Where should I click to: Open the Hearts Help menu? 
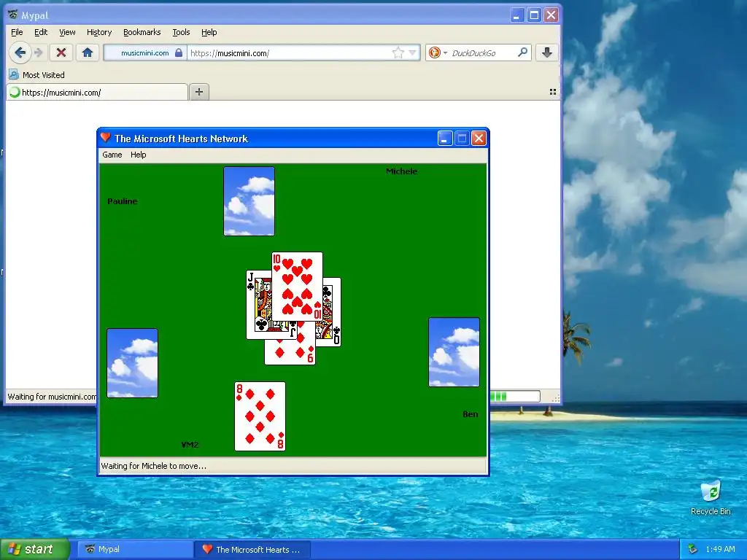[138, 155]
